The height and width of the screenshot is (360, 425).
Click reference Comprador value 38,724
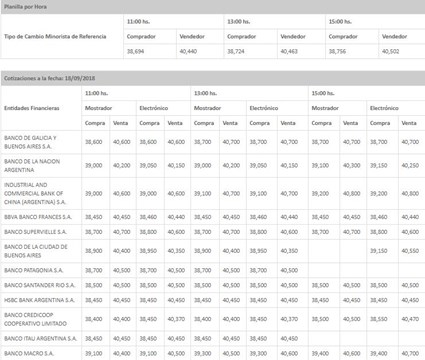pyautogui.click(x=236, y=51)
